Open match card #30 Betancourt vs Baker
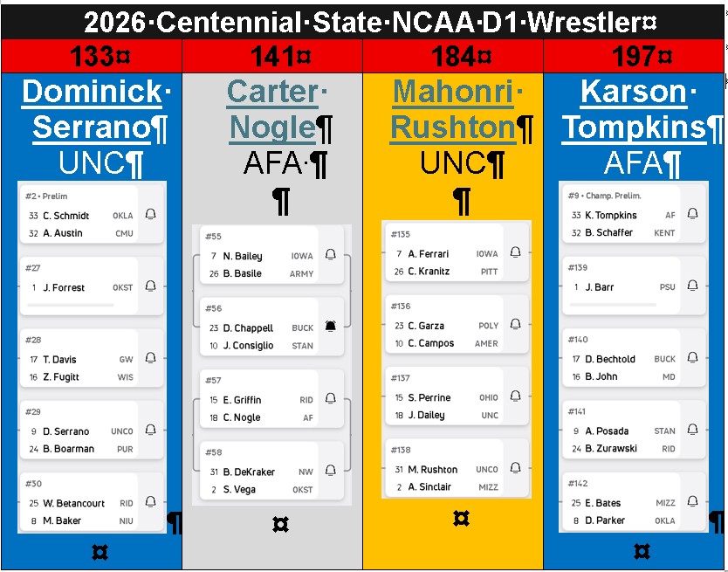This screenshot has height=572, width=728. [x=79, y=502]
